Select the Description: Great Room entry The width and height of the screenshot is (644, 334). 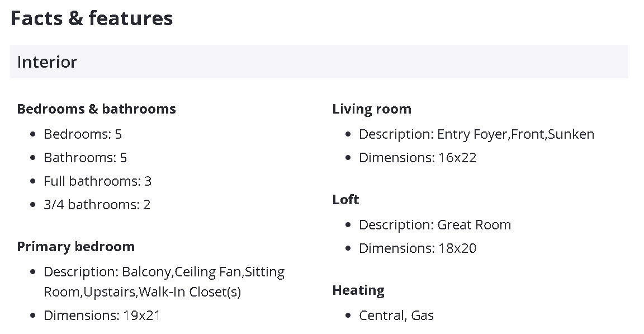pyautogui.click(x=434, y=225)
